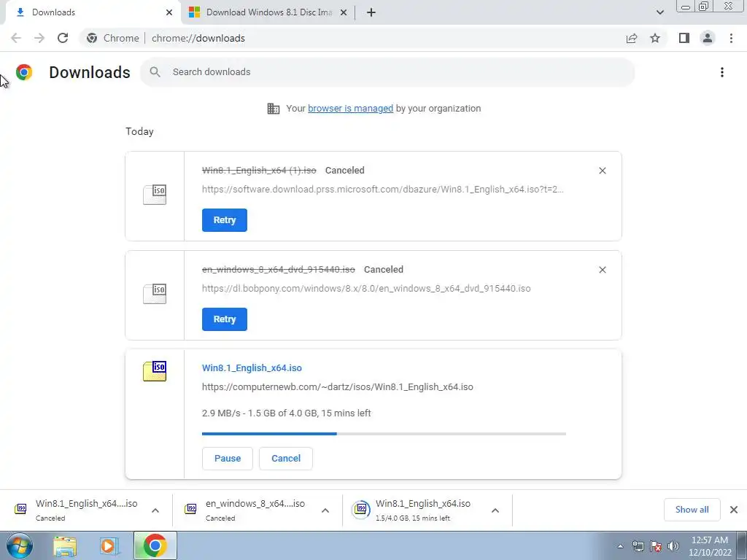
Task: Open the clock showing 12:57 AM
Action: pyautogui.click(x=709, y=545)
